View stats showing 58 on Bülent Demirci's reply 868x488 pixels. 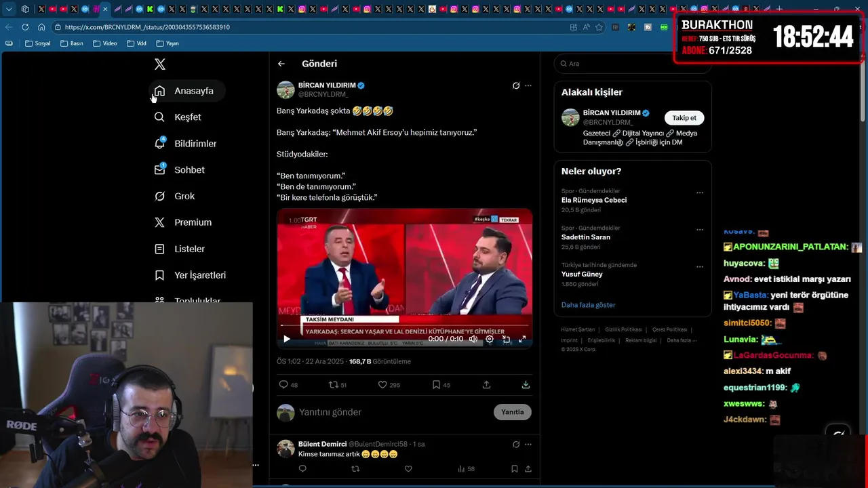[466, 468]
